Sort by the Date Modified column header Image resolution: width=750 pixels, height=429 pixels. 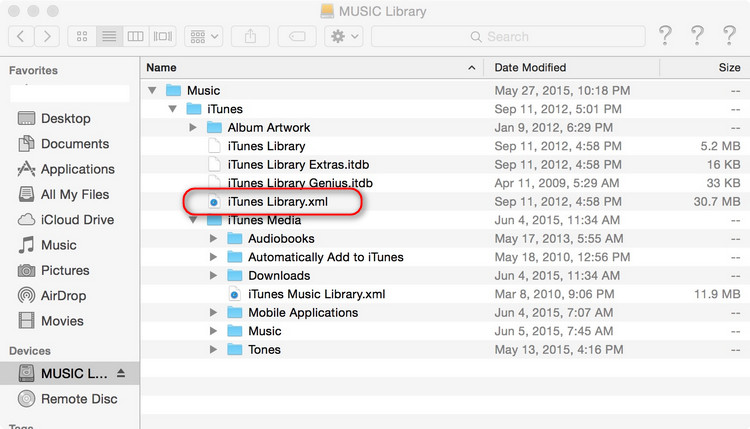tap(572, 68)
